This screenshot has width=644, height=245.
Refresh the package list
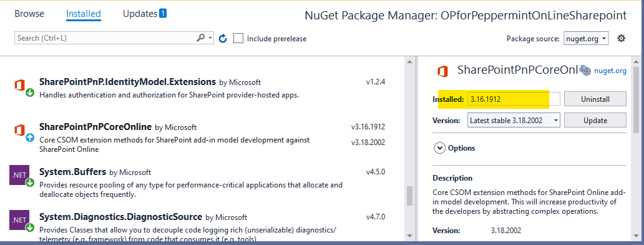point(223,38)
